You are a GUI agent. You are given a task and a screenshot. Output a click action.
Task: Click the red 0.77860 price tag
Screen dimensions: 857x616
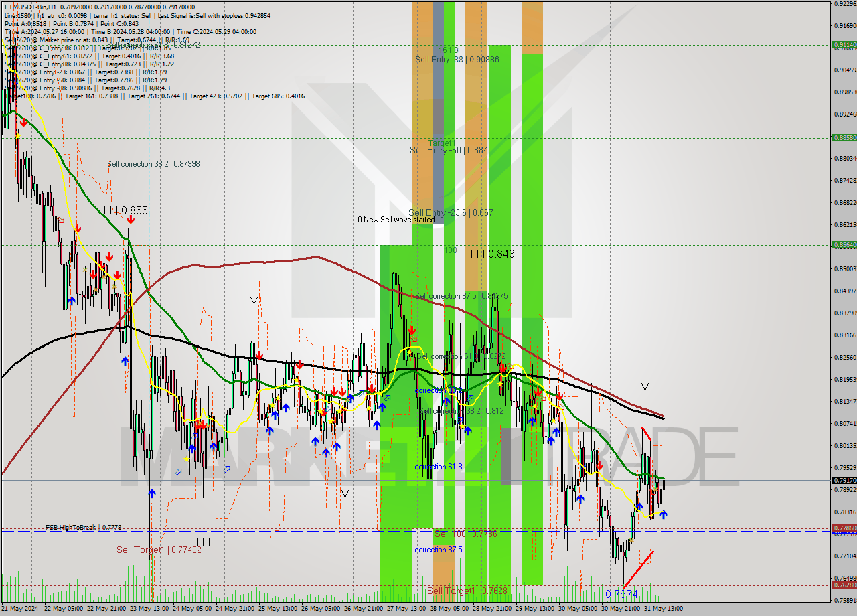tap(844, 528)
